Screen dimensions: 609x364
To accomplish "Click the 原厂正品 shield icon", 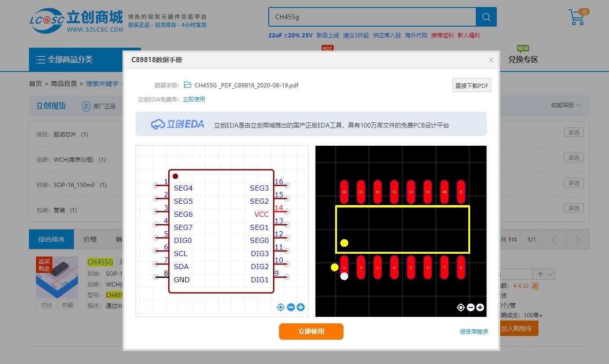I will coord(86,106).
